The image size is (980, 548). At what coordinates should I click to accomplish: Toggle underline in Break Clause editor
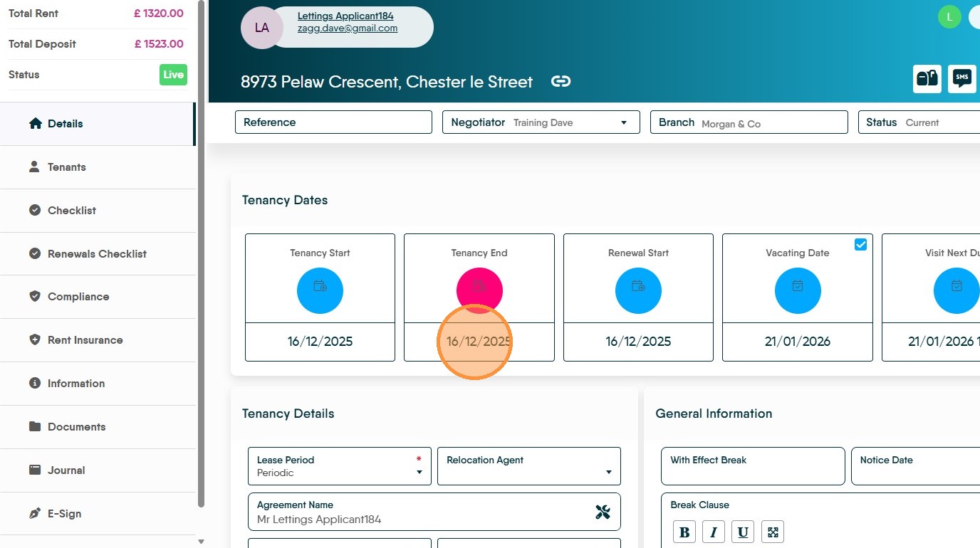[743, 532]
